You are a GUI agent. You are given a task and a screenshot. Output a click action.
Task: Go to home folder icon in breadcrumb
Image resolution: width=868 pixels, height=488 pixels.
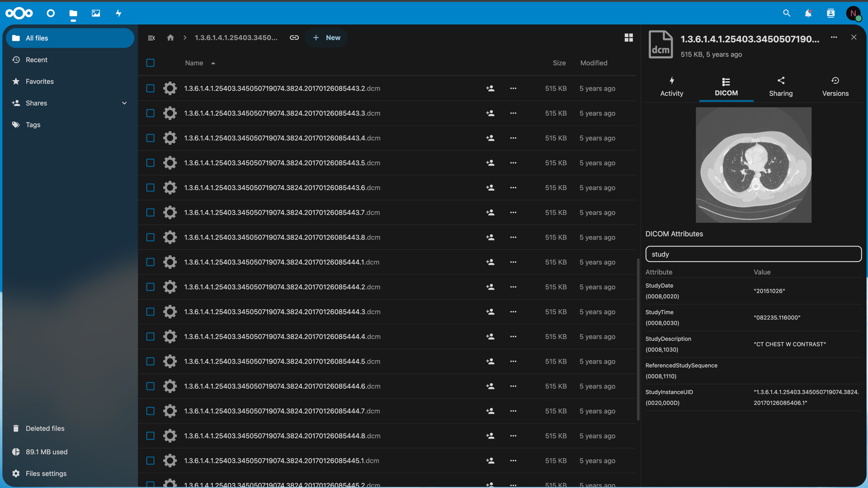coord(170,38)
